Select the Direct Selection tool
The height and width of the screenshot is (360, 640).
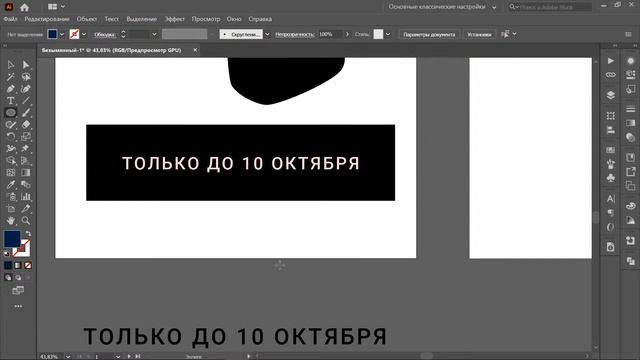(x=26, y=65)
